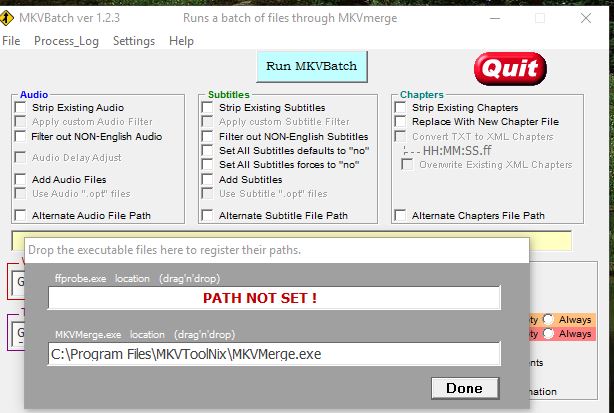
Task: Click the MKVMerge.exe location path field
Action: pyautogui.click(x=274, y=354)
